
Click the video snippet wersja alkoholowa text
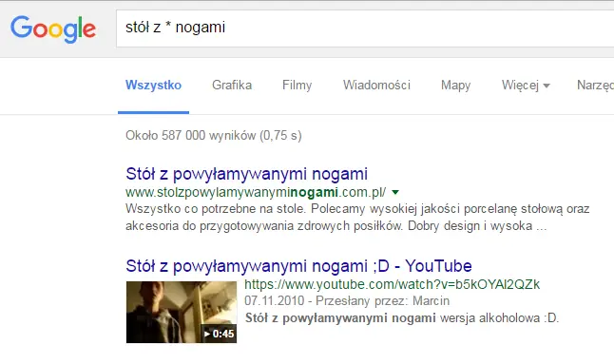(x=402, y=317)
